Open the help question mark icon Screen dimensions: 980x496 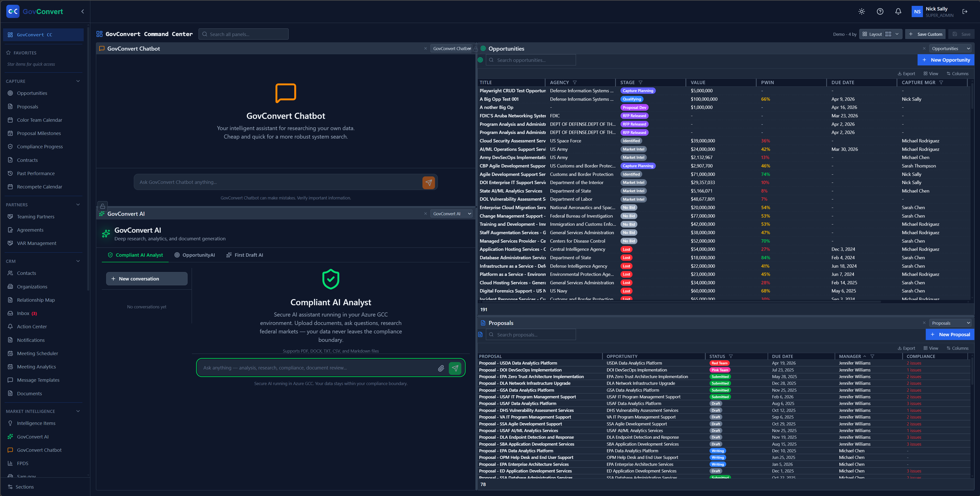tap(880, 12)
